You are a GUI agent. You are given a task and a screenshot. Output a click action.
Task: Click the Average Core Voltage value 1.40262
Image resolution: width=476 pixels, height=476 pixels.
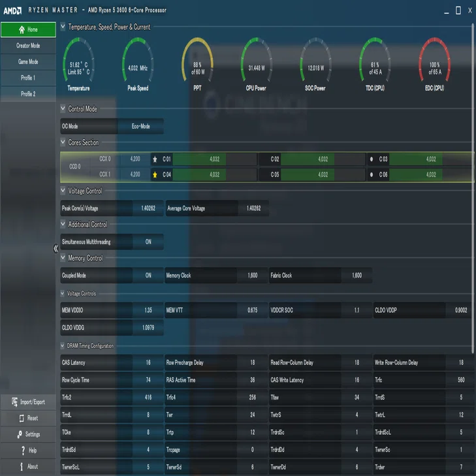tap(254, 208)
